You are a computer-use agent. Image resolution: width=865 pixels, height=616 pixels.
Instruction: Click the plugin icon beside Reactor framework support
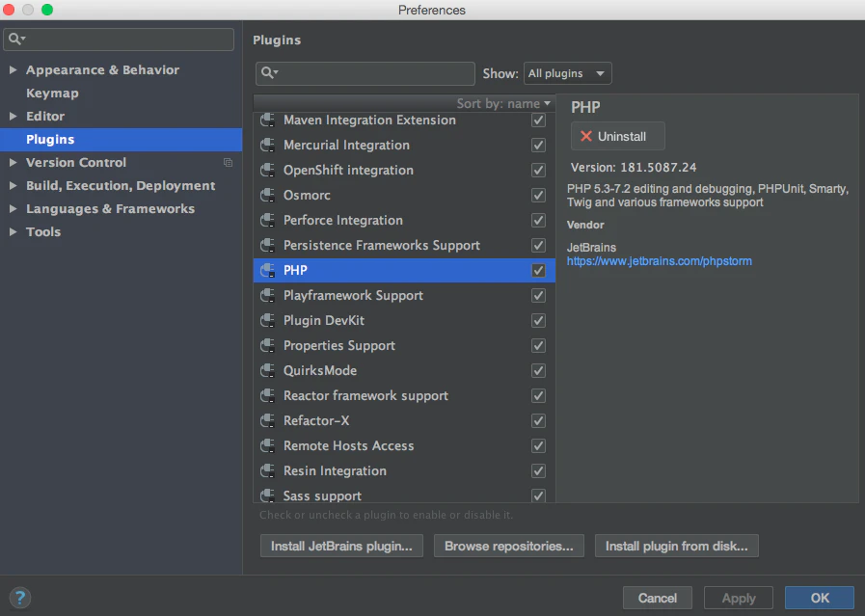267,396
